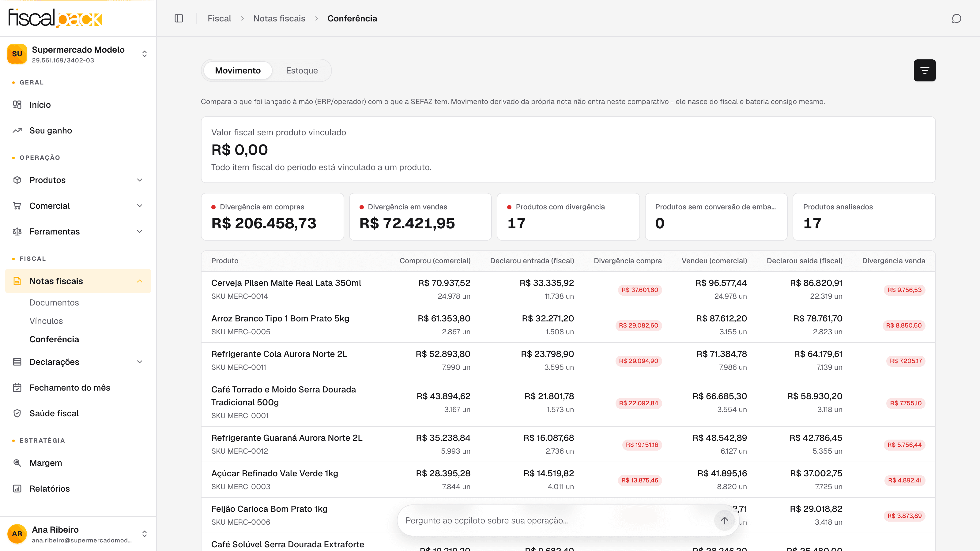Click the Produtos com divergência card
Screen dimensions: 980x551
coord(568,217)
